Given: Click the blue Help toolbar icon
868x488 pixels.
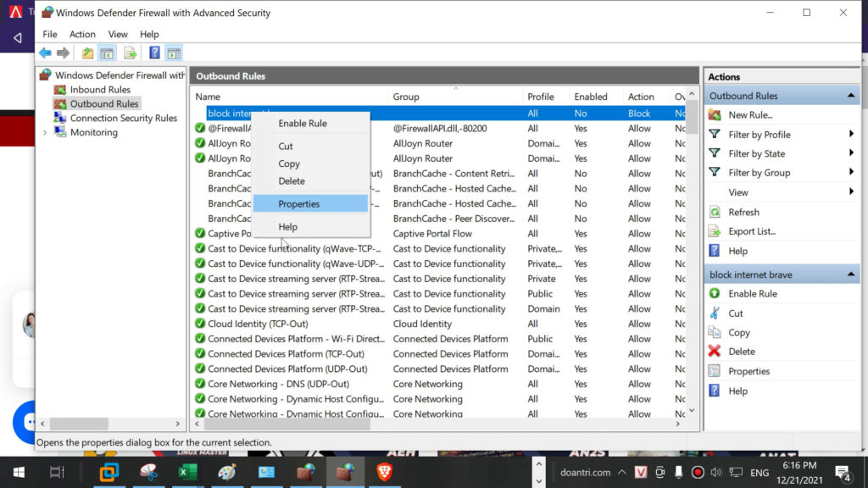Looking at the screenshot, I should 154,53.
